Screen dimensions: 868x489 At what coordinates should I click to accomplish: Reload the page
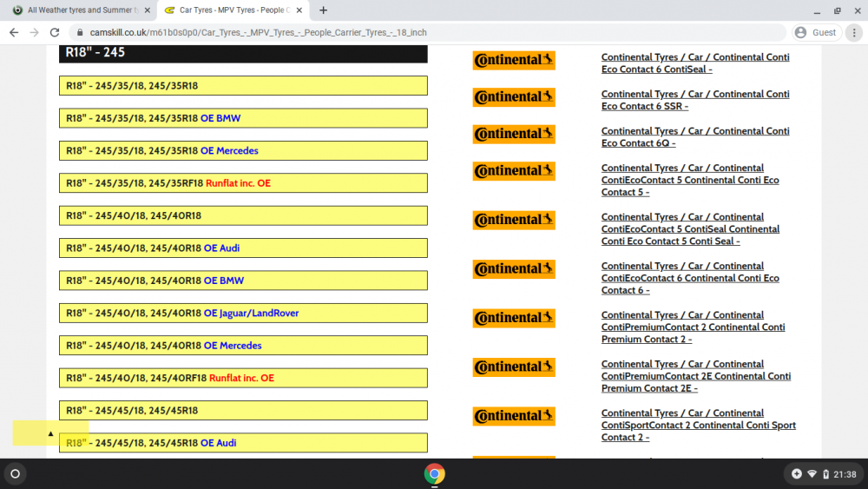click(54, 33)
